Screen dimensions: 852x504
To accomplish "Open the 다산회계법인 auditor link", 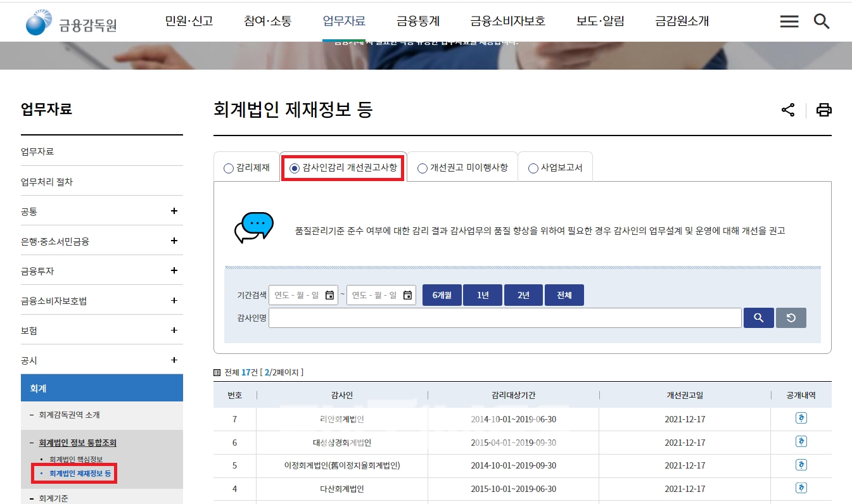I will coord(342,488).
